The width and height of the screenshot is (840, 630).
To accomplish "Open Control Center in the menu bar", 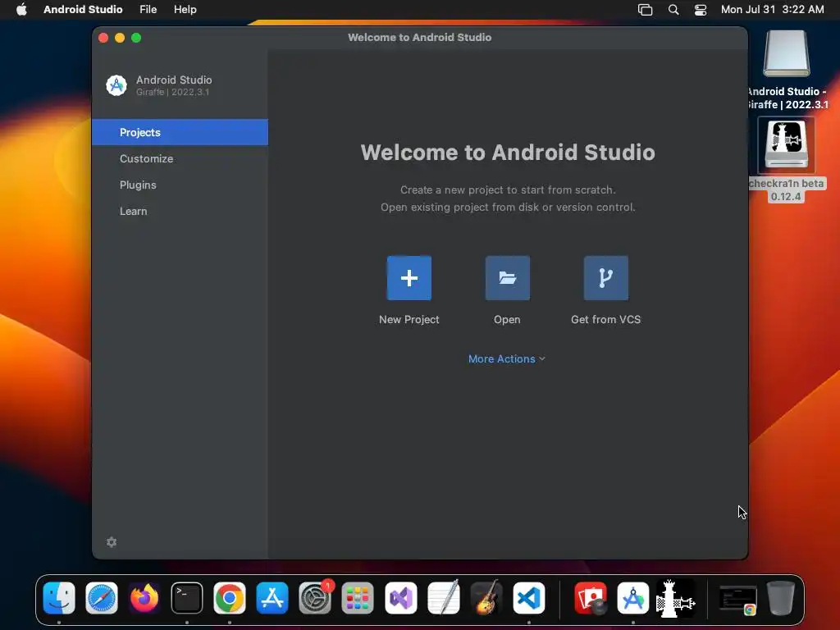I will coord(701,10).
